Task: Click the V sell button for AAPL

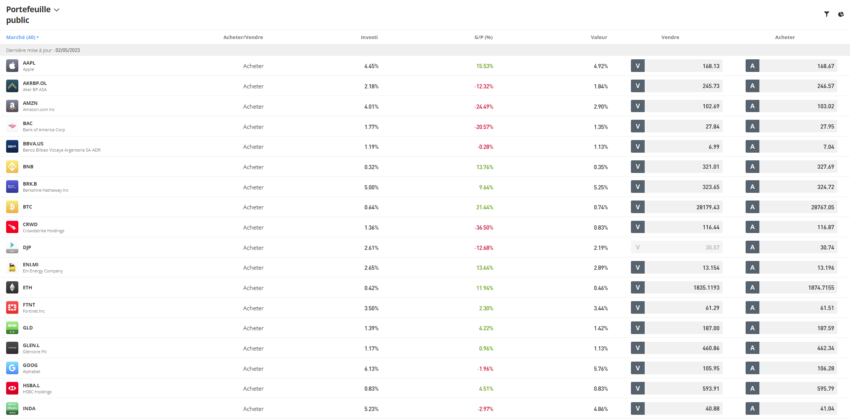Action: click(x=638, y=66)
